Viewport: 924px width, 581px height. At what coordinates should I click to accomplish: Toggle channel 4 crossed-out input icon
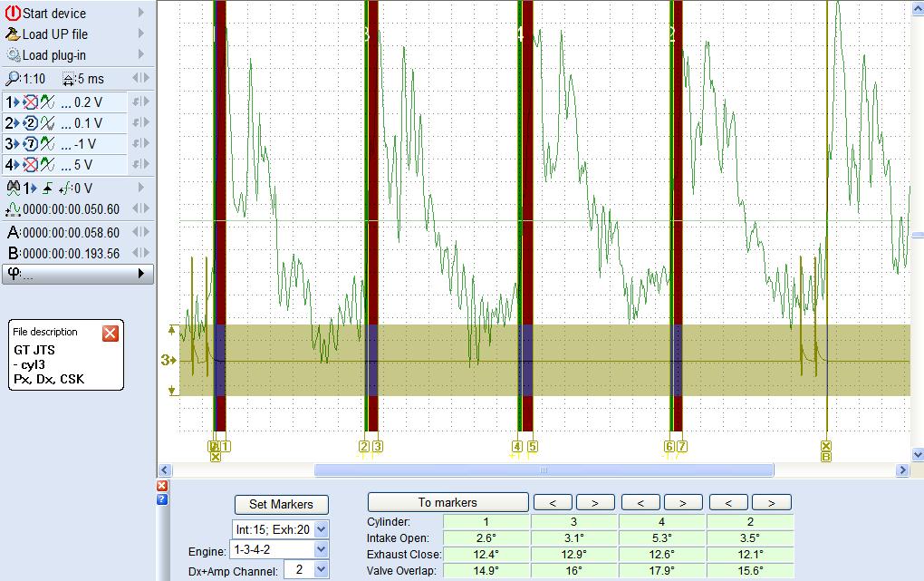click(x=31, y=165)
